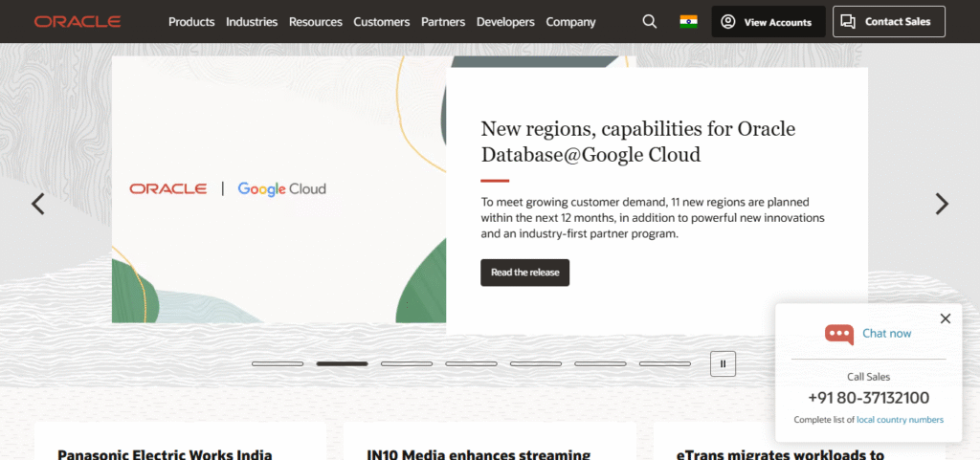Open the Developers menu
This screenshot has height=460, width=980.
(505, 22)
